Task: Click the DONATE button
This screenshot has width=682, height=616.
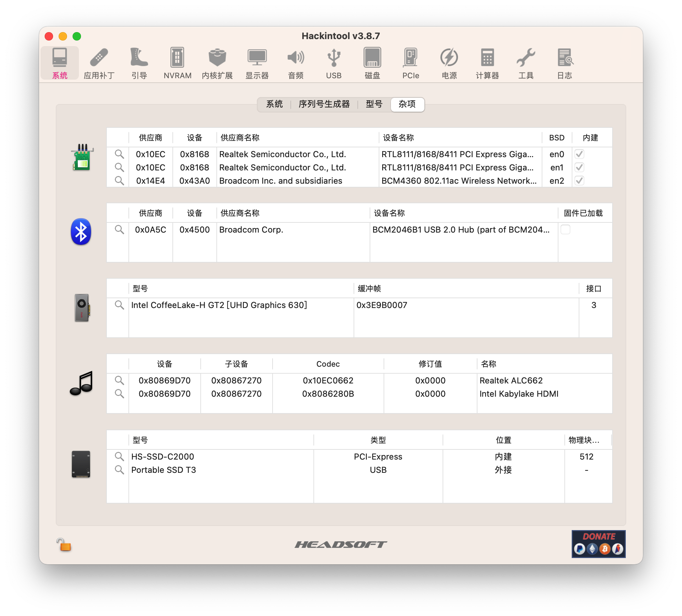Action: 598,544
